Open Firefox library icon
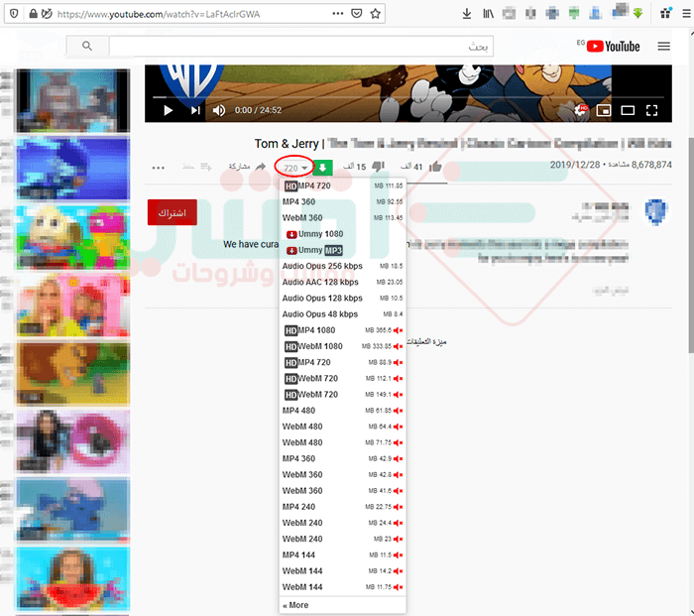Viewport: 694px width, 616px height. tap(488, 14)
